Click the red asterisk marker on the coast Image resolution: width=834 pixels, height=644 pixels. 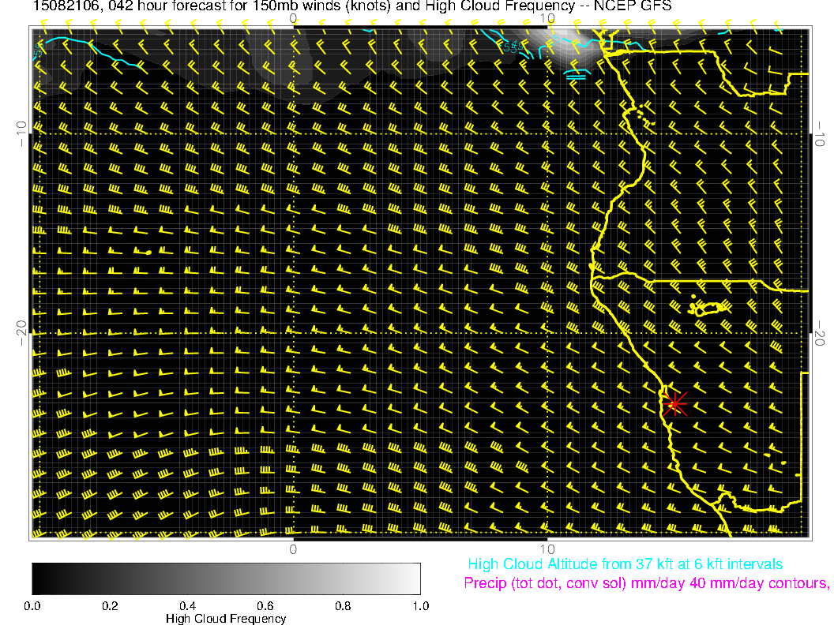coord(674,403)
